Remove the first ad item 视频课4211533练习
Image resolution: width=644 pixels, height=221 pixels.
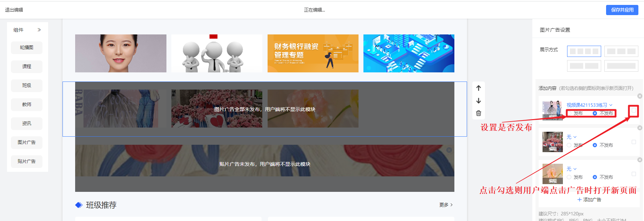pos(639,96)
